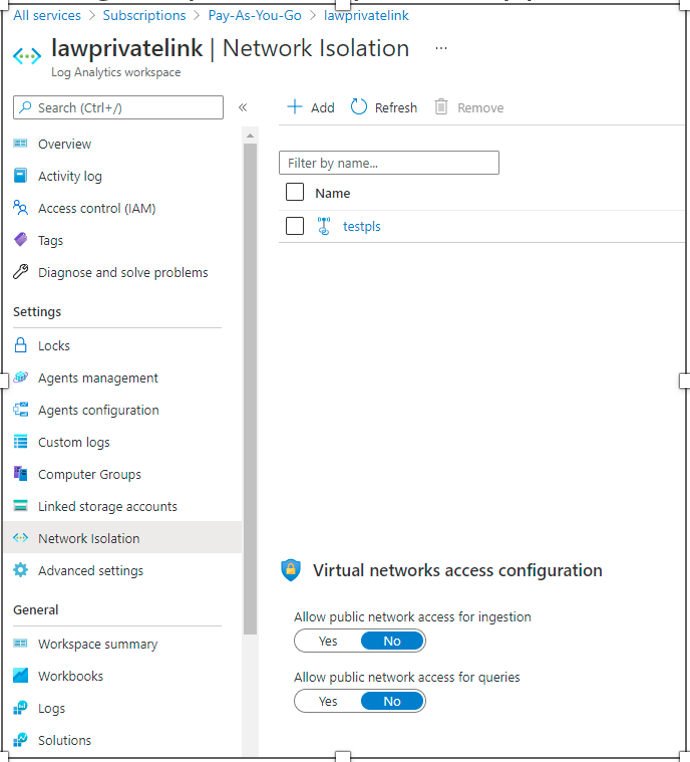
Task: Open Activity log in the sidebar
Action: [x=70, y=176]
